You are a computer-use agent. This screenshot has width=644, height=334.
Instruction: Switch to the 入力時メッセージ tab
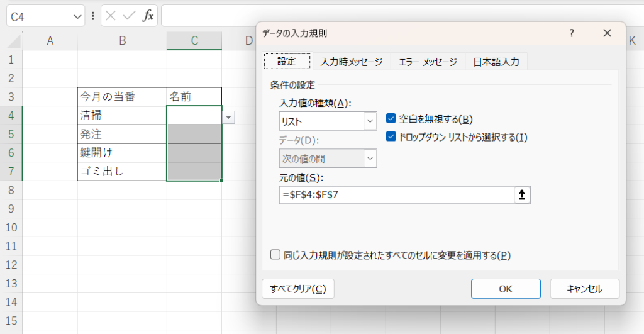[x=351, y=62]
